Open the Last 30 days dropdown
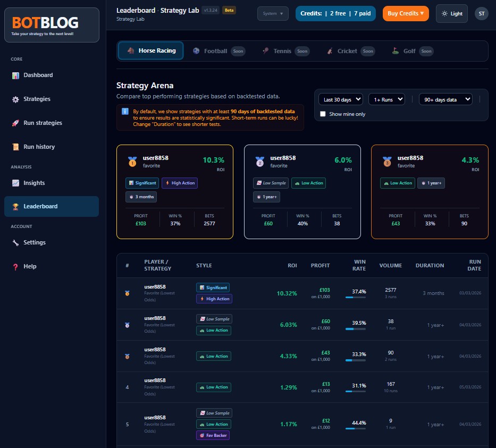 [x=340, y=99]
